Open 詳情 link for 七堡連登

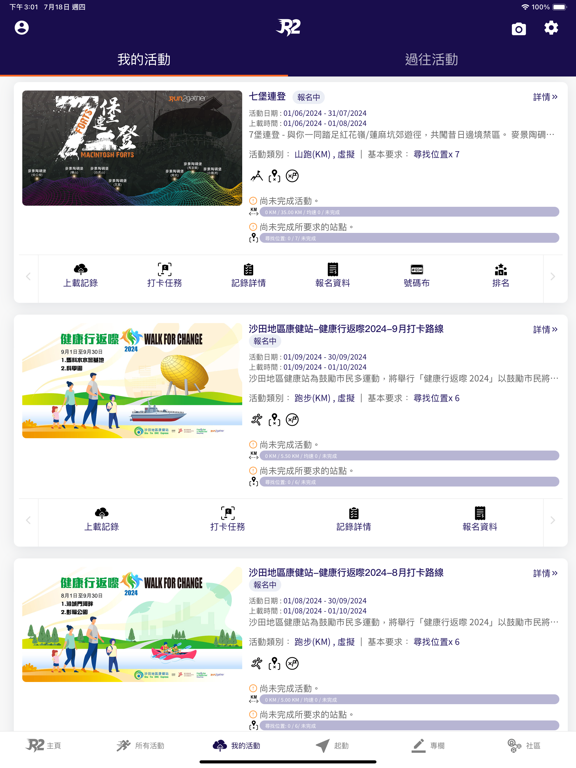[x=545, y=97]
